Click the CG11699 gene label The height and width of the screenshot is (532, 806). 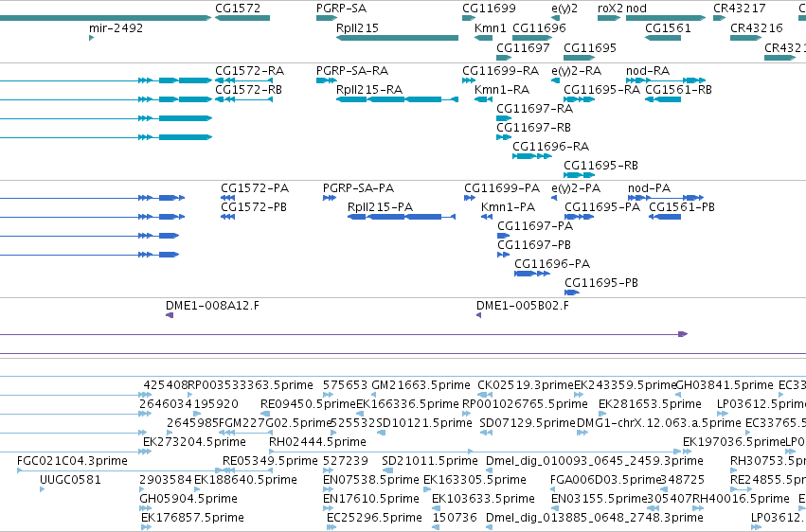(x=489, y=9)
